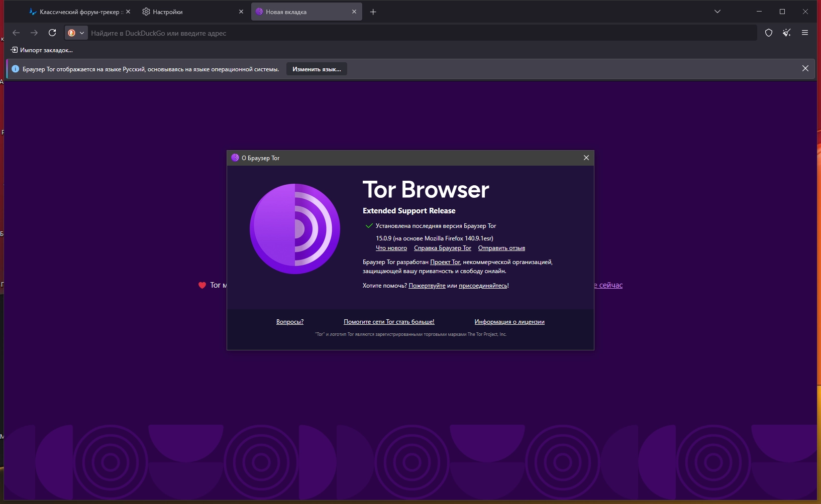Go back using the back arrow
The image size is (821, 504).
click(x=16, y=33)
